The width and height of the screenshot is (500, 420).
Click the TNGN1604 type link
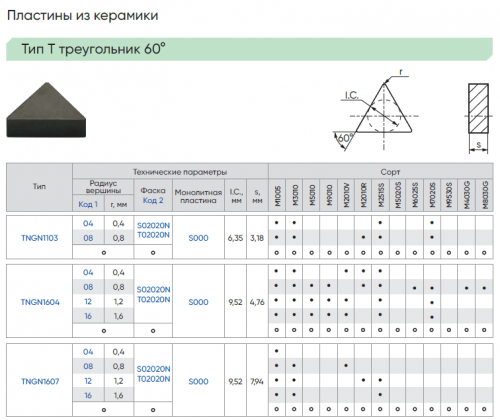[x=40, y=302]
